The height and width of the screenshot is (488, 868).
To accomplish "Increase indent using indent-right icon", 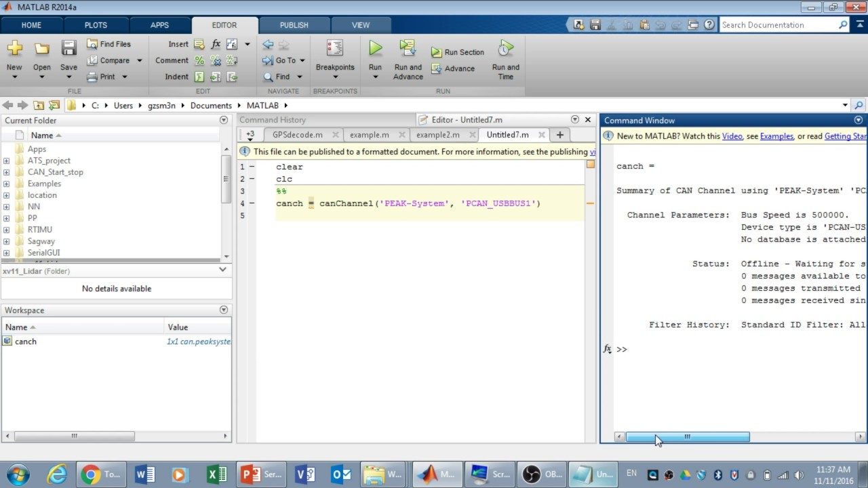I will [x=216, y=77].
